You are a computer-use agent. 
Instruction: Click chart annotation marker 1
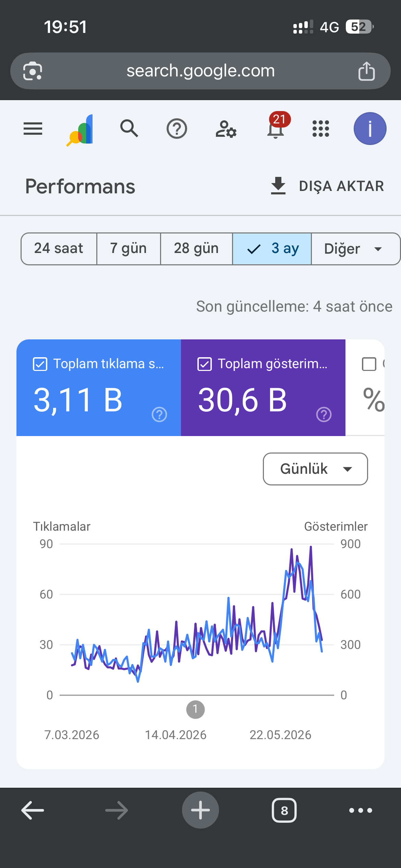pos(195,710)
